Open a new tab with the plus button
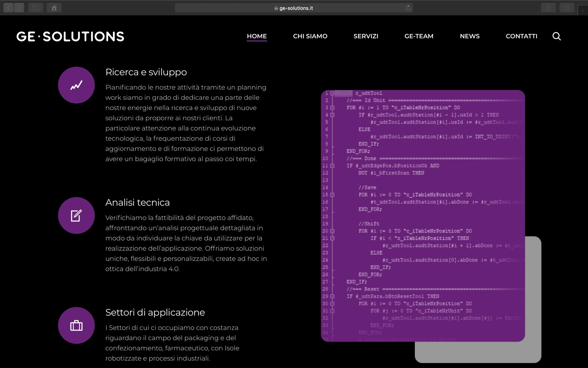The width and height of the screenshot is (588, 368). [x=583, y=11]
